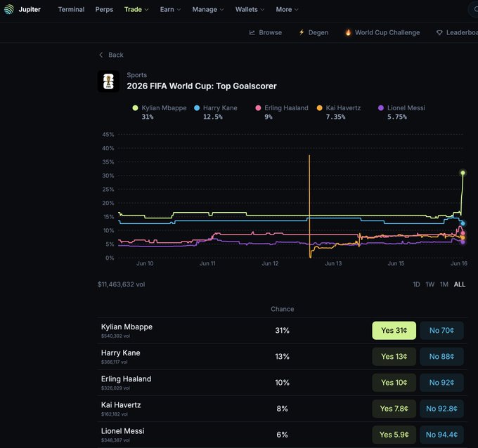Buy No 92.8¢ for Kai Havertz
The image size is (478, 448).
click(x=441, y=409)
